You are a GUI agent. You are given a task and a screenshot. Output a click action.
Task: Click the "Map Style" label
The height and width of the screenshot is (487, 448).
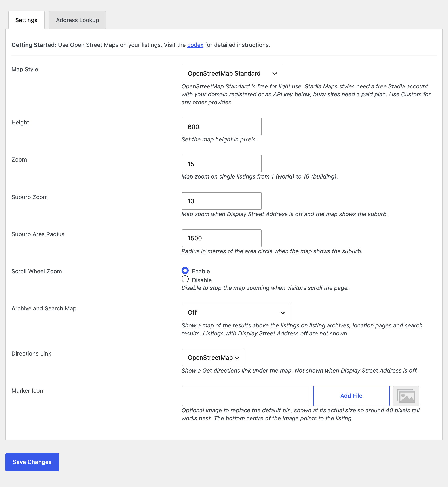[x=25, y=69]
